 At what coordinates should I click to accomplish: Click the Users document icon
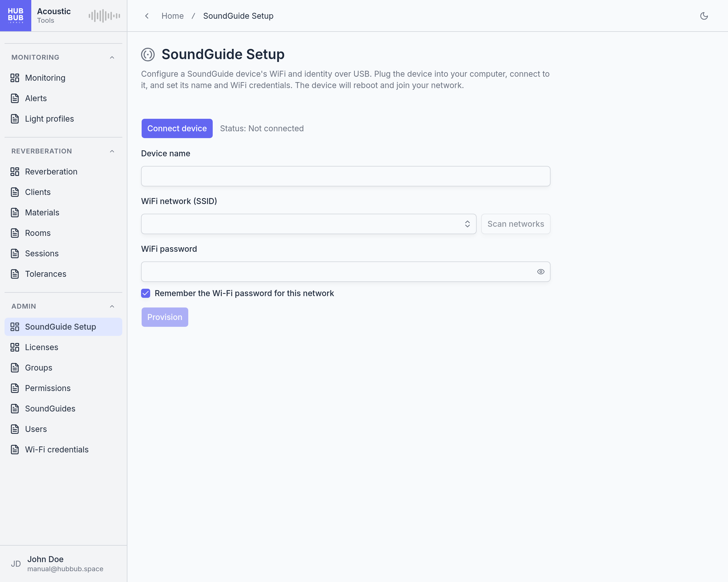pos(15,429)
